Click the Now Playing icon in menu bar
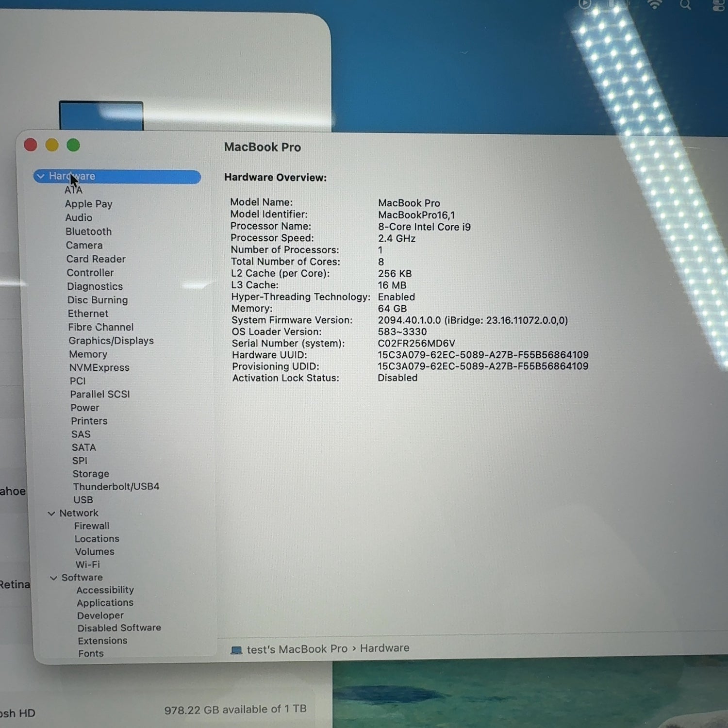This screenshot has height=728, width=728. tap(585, 4)
